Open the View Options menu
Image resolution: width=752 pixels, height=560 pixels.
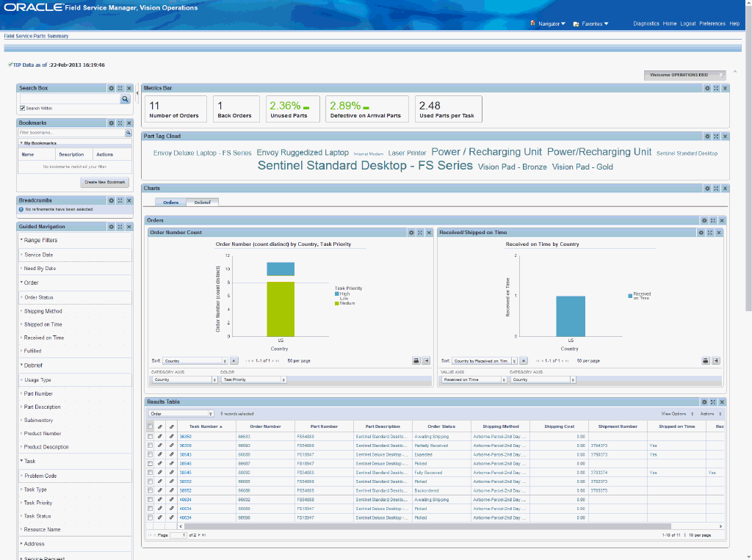click(677, 414)
